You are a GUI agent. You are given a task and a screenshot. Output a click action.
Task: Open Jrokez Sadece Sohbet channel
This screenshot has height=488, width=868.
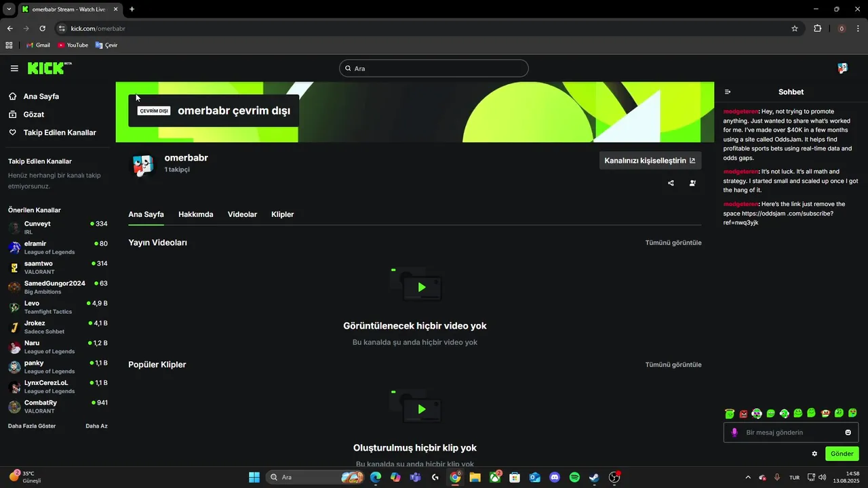point(58,327)
